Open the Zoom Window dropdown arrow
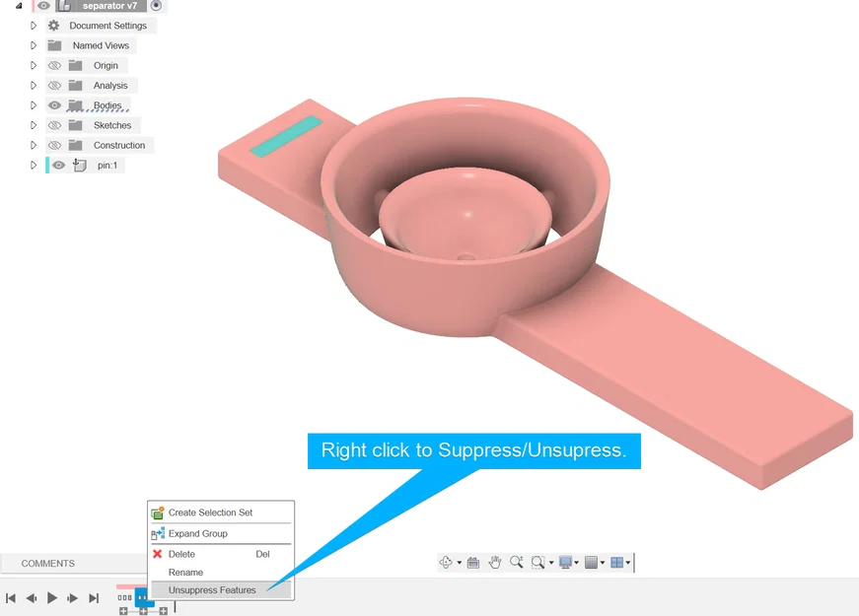The width and height of the screenshot is (859, 616). click(x=551, y=563)
